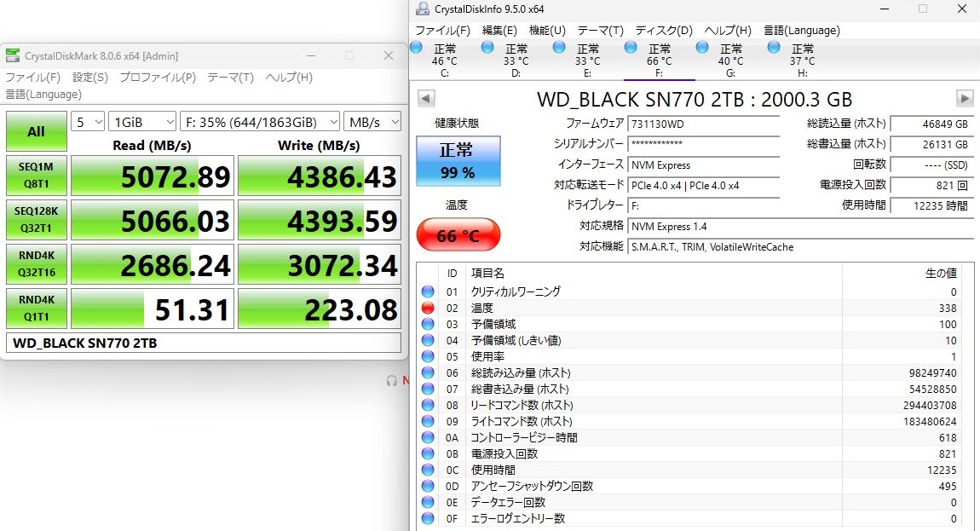This screenshot has height=531, width=980.
Task: Click status orb for 0B 電源投入回数
Action: click(428, 454)
